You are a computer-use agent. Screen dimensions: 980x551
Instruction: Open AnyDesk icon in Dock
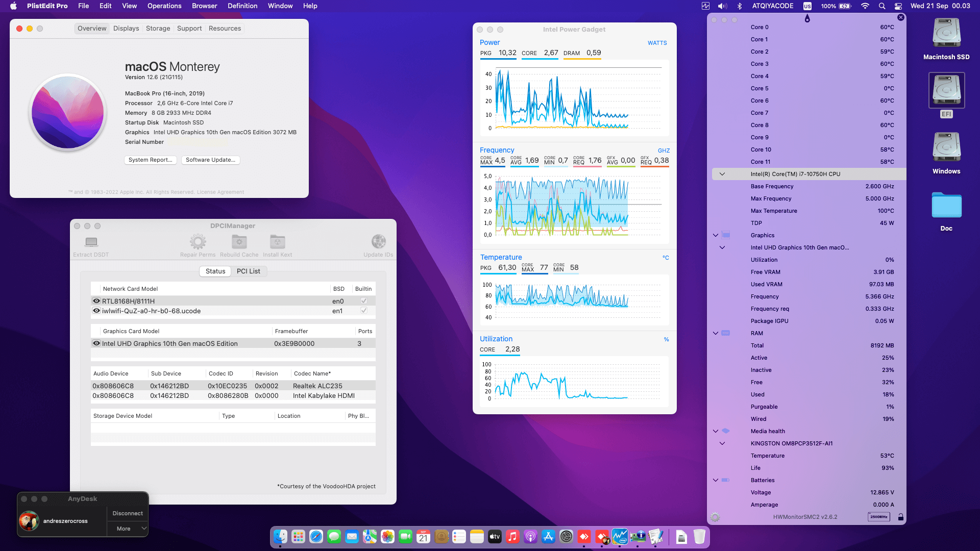click(x=584, y=537)
